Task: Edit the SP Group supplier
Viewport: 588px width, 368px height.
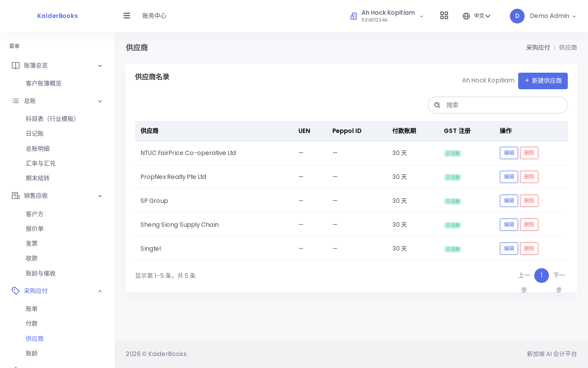Action: [509, 201]
